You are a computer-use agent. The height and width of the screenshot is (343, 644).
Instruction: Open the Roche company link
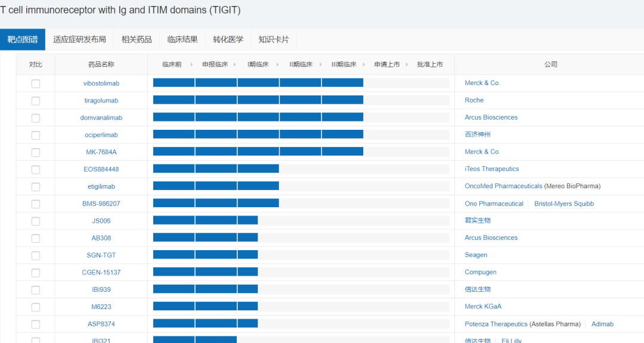click(474, 100)
